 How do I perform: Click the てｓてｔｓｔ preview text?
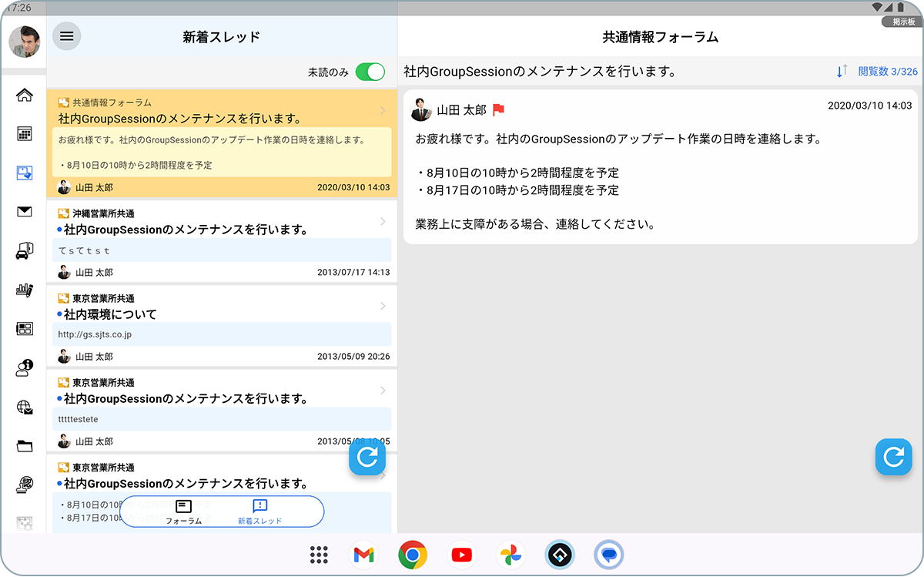click(x=84, y=250)
